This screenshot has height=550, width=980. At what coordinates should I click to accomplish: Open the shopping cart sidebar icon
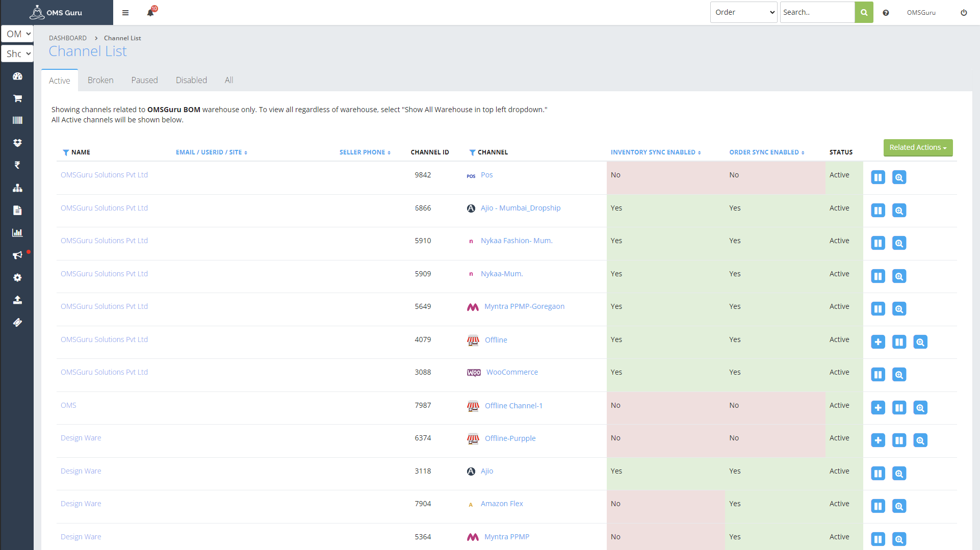17,98
